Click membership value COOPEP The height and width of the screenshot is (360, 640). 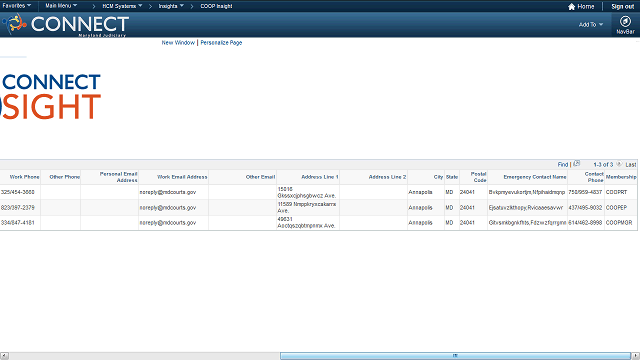coord(616,207)
